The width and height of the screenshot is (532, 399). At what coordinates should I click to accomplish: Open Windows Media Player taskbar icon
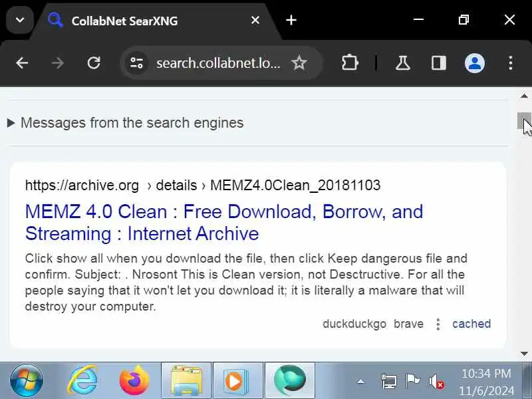coord(237,380)
